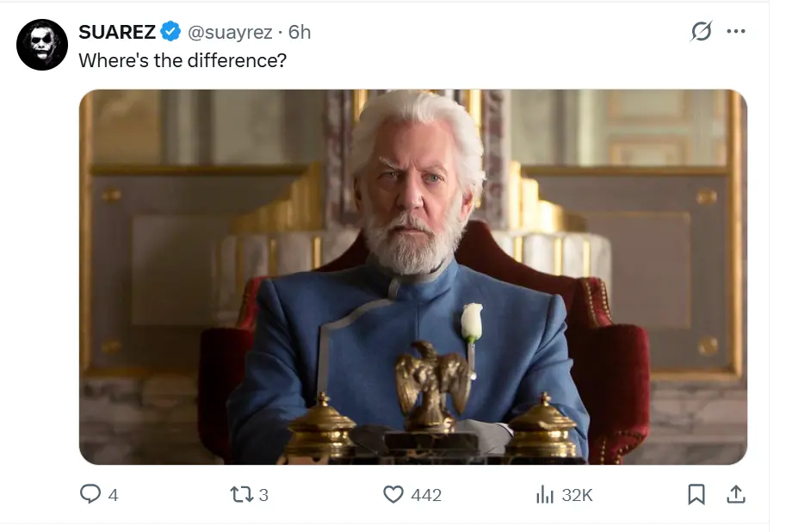786x532 pixels.
Task: Click the blue verified badge
Action: pyautogui.click(x=171, y=32)
